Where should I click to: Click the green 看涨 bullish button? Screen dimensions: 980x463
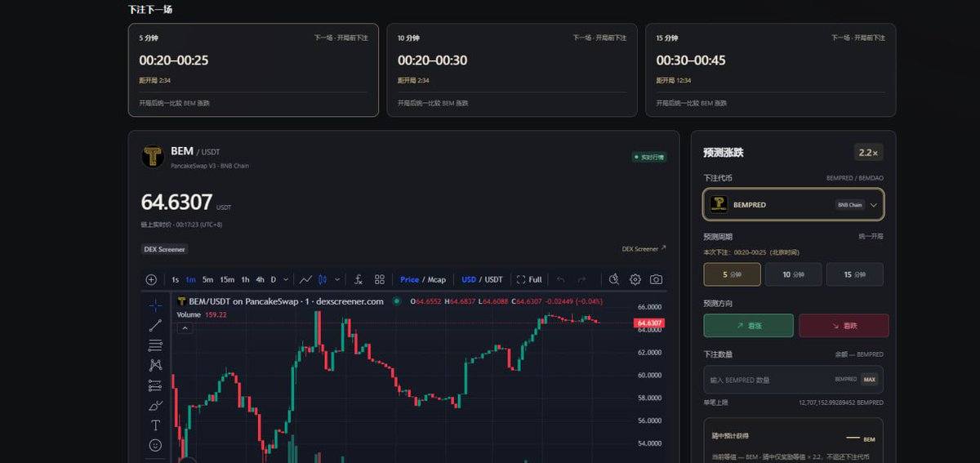(748, 325)
